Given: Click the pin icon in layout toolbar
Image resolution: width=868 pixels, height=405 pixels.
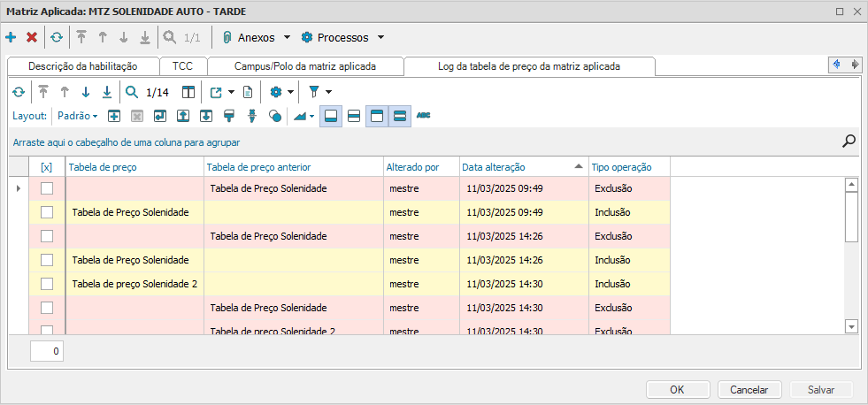Looking at the screenshot, I should point(252,116).
